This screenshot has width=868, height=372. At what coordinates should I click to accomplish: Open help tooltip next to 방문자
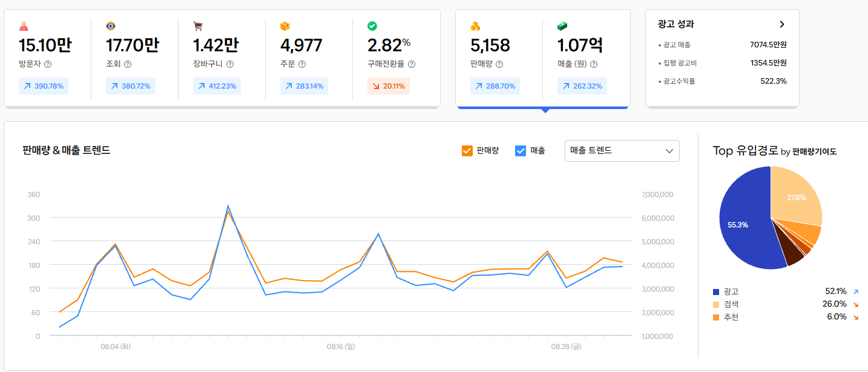pyautogui.click(x=48, y=64)
